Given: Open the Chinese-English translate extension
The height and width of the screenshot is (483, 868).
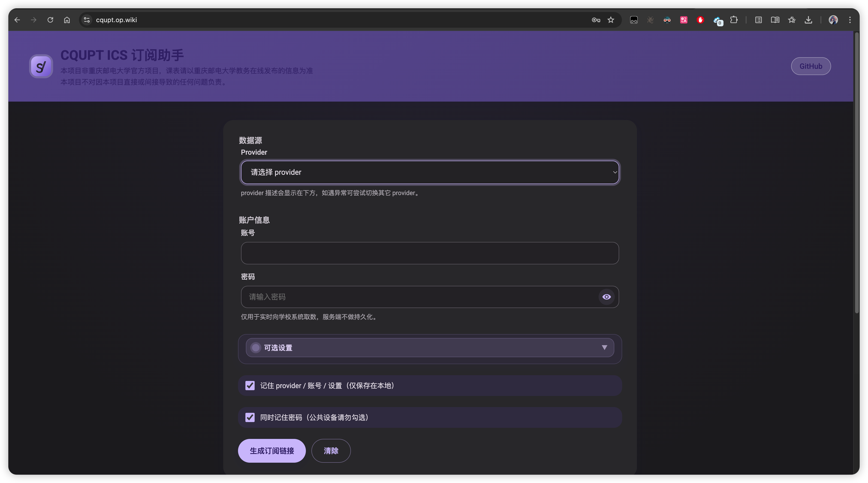Looking at the screenshot, I should point(684,20).
